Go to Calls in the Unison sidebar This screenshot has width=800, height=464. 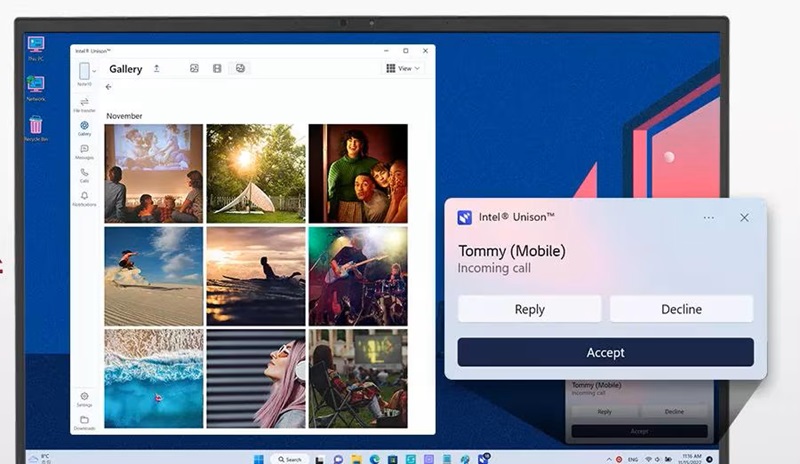[x=84, y=175]
